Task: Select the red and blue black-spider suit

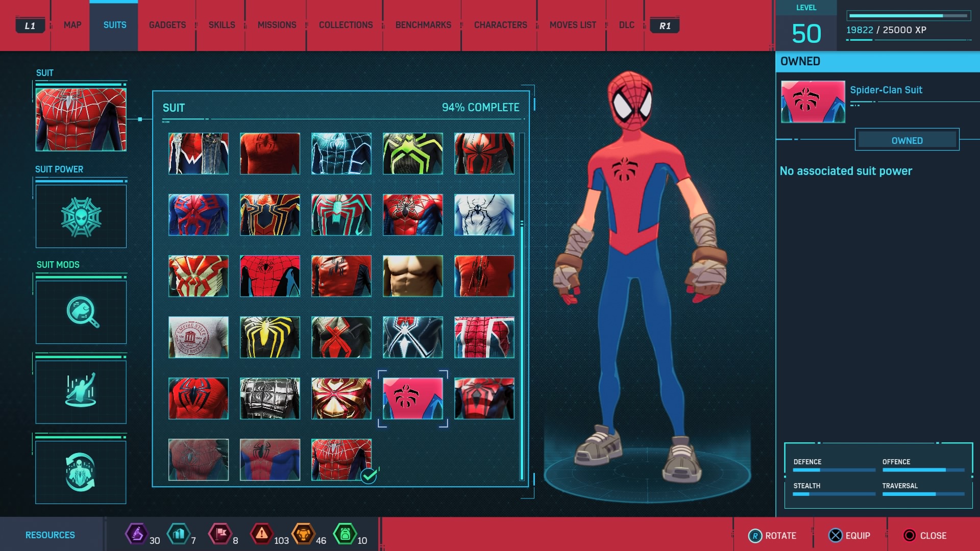Action: 413,215
